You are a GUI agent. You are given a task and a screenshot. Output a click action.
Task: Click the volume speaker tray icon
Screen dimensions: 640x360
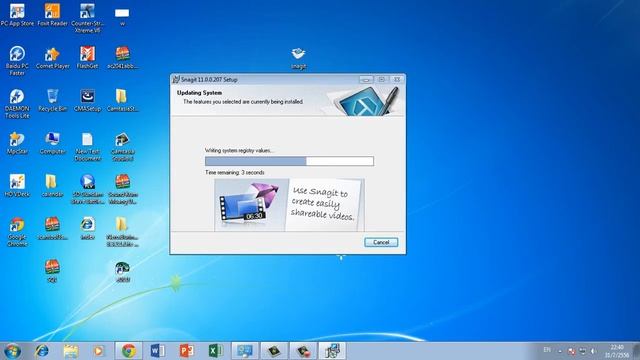[x=593, y=351]
